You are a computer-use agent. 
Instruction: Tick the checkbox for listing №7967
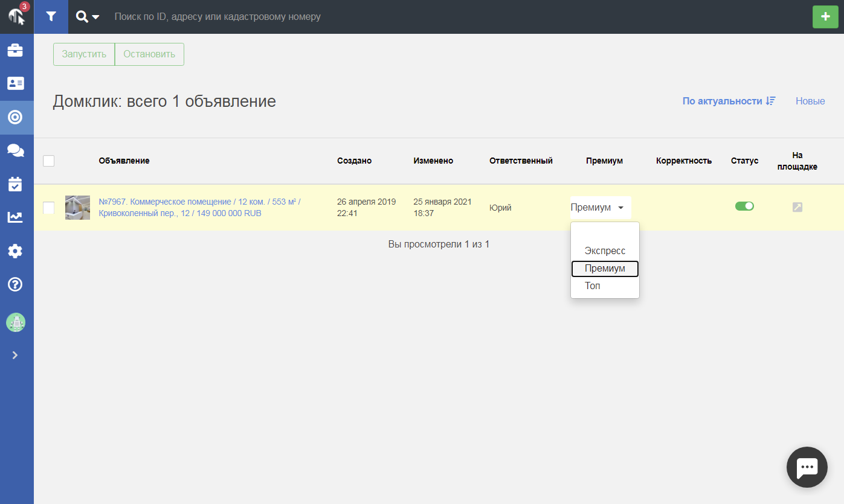pos(49,208)
